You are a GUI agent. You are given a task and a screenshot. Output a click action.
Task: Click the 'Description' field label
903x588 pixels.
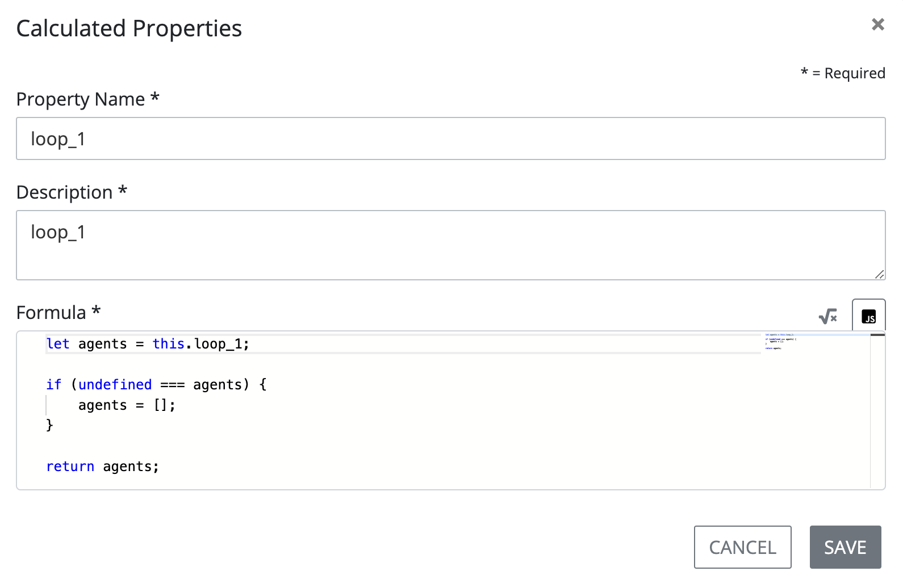(x=65, y=192)
